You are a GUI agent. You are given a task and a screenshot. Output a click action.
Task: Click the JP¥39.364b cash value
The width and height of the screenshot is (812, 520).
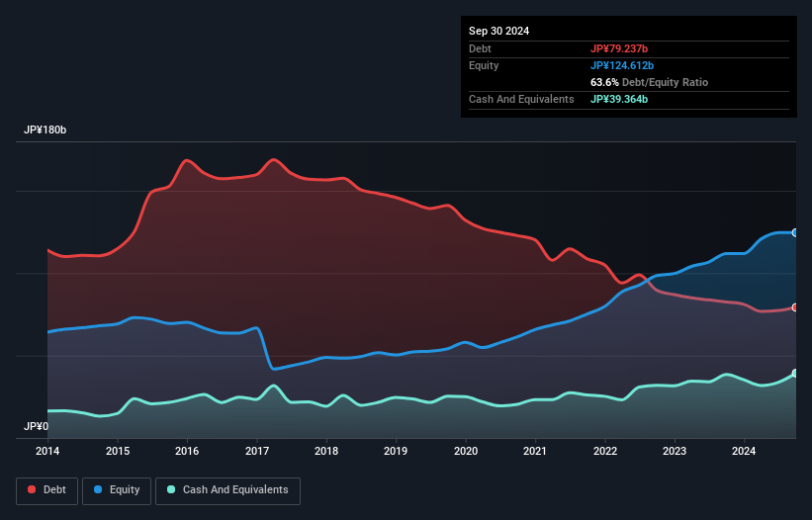click(x=619, y=99)
